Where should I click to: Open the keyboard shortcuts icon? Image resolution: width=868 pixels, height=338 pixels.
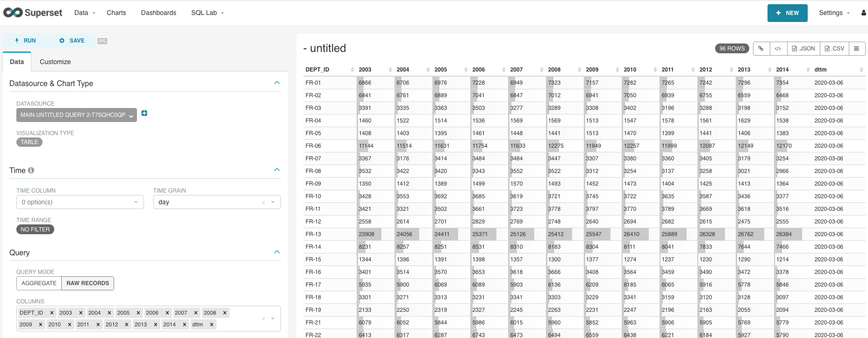coord(102,41)
